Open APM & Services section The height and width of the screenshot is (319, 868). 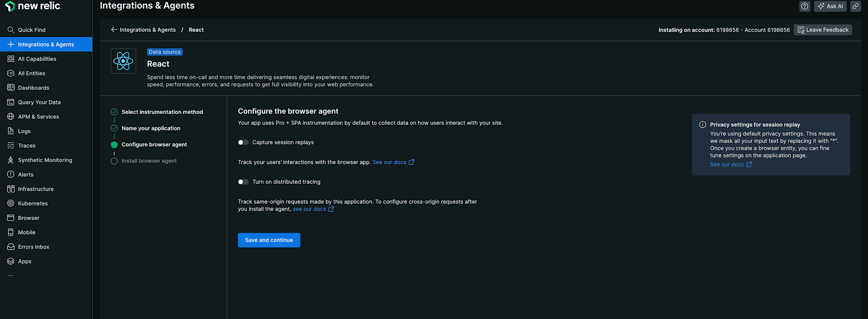(x=46, y=117)
